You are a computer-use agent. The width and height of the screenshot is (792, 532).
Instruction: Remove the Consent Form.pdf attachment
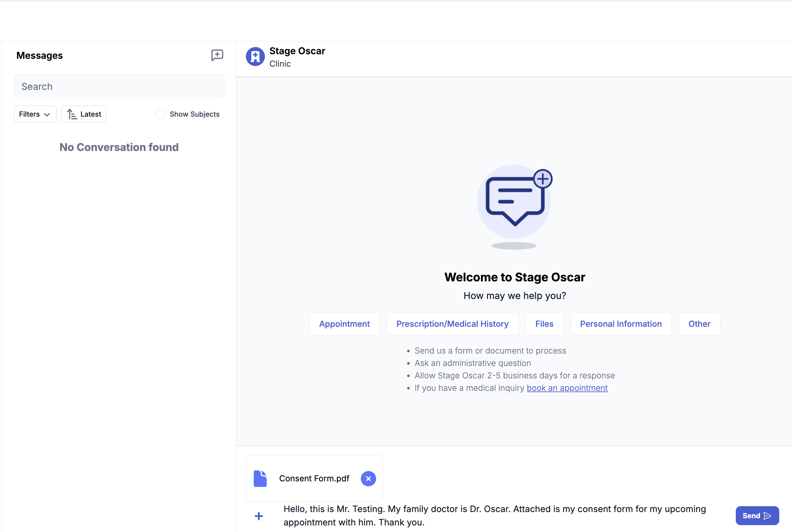(x=368, y=478)
